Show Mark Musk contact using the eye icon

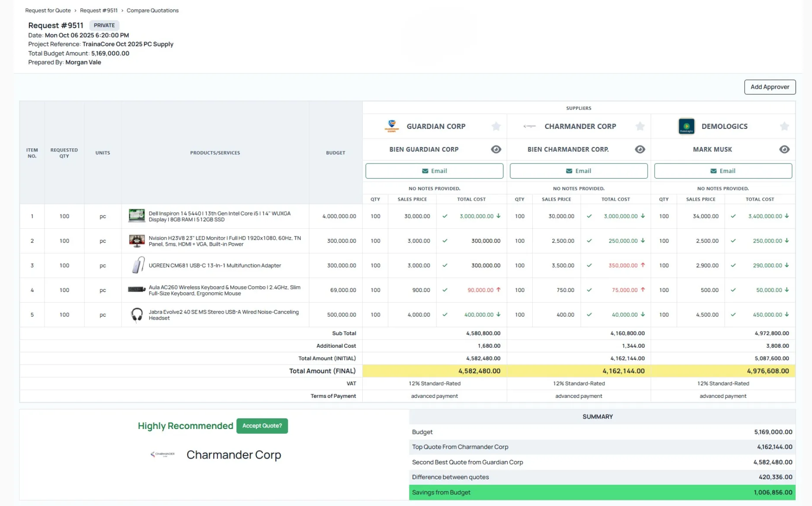(784, 149)
